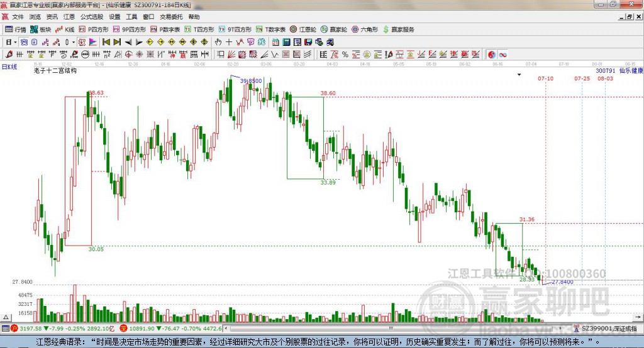Click the grid icon in status bar
The width and height of the screenshot is (644, 348).
5,329
